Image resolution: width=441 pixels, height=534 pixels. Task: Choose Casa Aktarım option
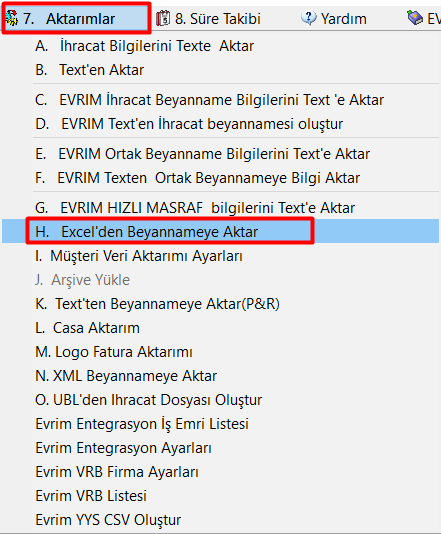click(x=220, y=328)
